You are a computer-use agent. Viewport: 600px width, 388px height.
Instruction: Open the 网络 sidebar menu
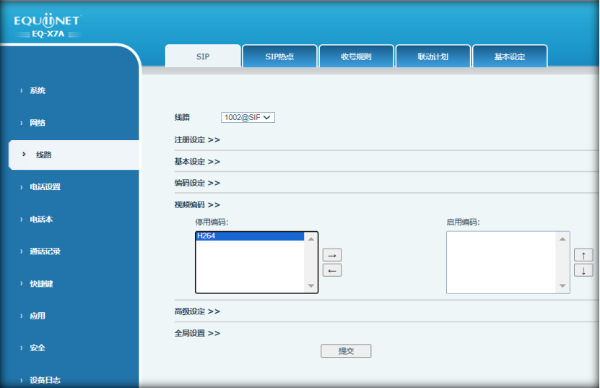click(38, 123)
